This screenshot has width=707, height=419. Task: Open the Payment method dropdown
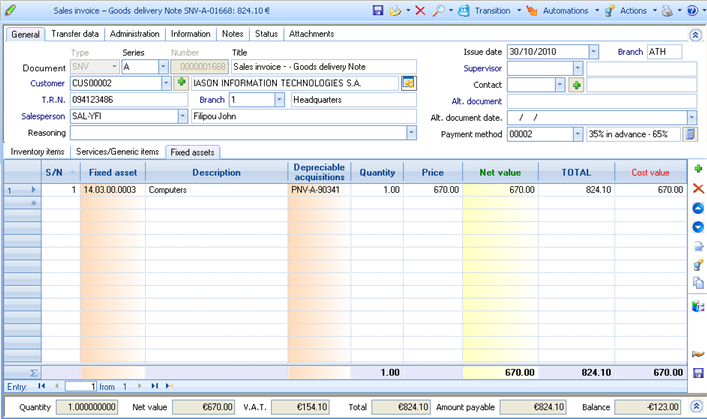[x=578, y=134]
